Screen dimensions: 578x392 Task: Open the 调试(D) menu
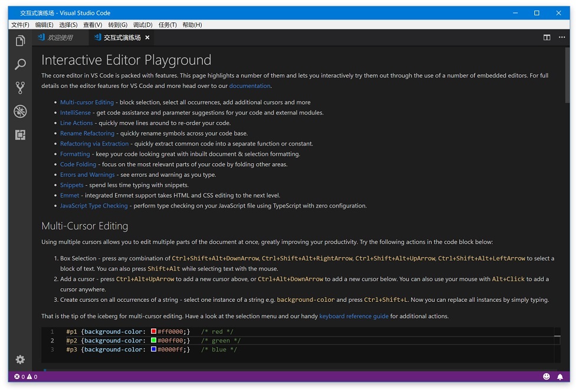(x=143, y=25)
